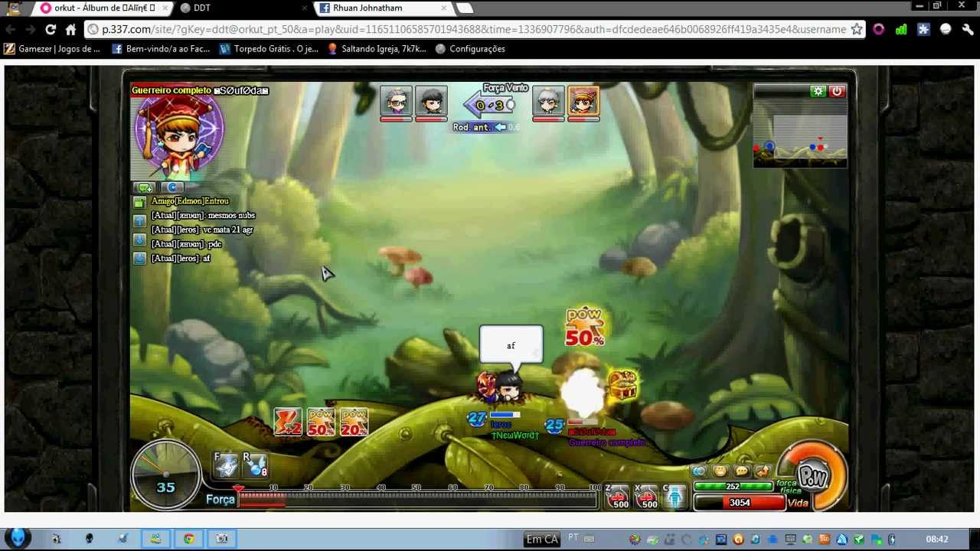Select the +2 extra shots power-up
Viewport: 980px width, 551px height.
pos(288,422)
